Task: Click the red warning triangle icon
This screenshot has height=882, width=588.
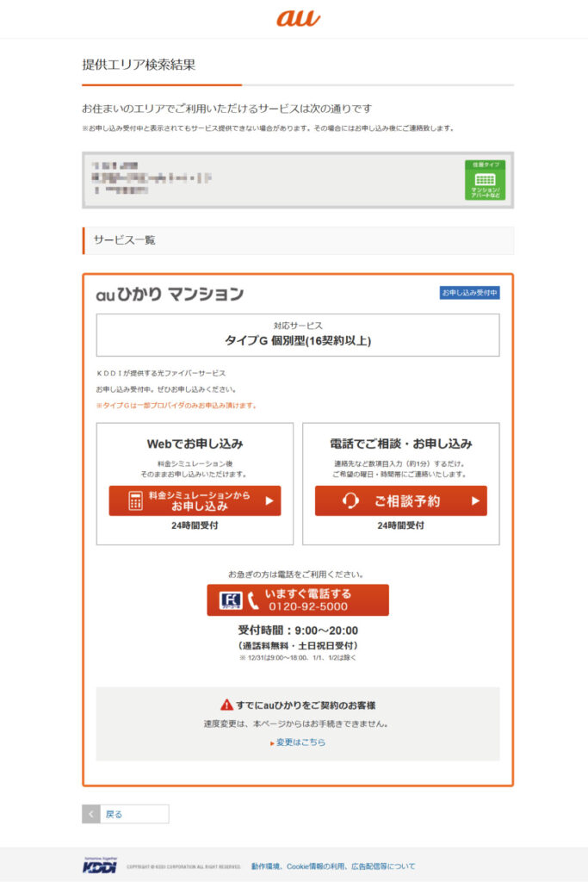Action: tap(226, 705)
